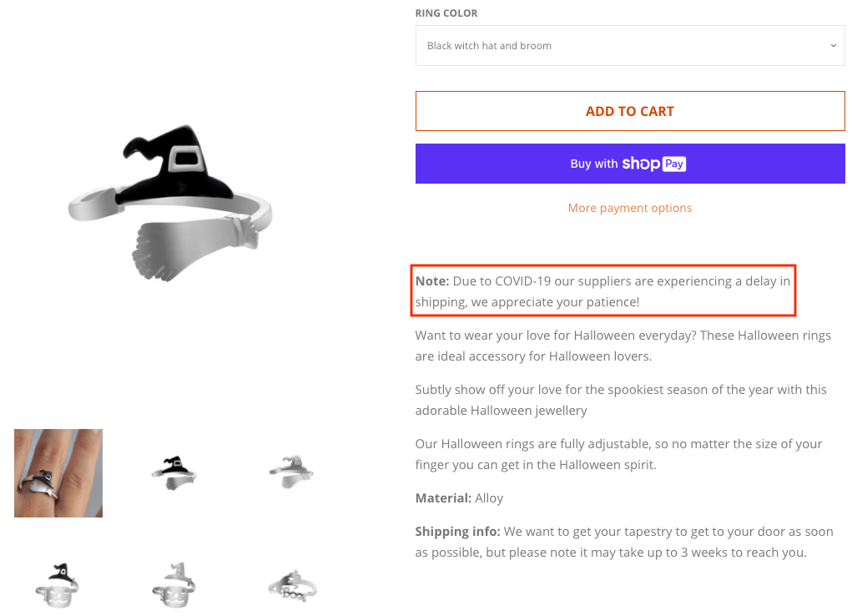Image resolution: width=852 pixels, height=616 pixels.
Task: Click the 'fully adjustable' rings paragraph
Action: 618,454
